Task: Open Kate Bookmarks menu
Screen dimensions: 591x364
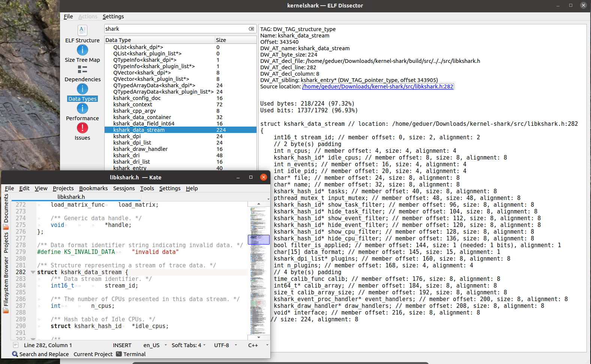Action: [x=93, y=188]
